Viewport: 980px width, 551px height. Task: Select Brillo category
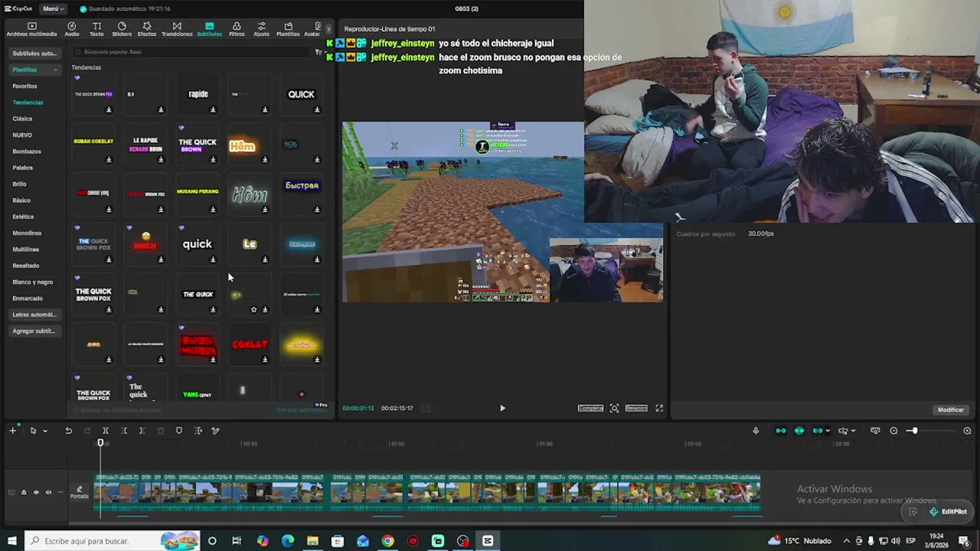point(19,184)
